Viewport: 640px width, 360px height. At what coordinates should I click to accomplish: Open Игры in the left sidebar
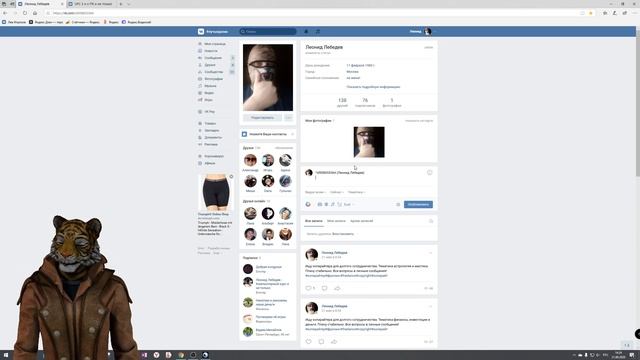[x=208, y=100]
